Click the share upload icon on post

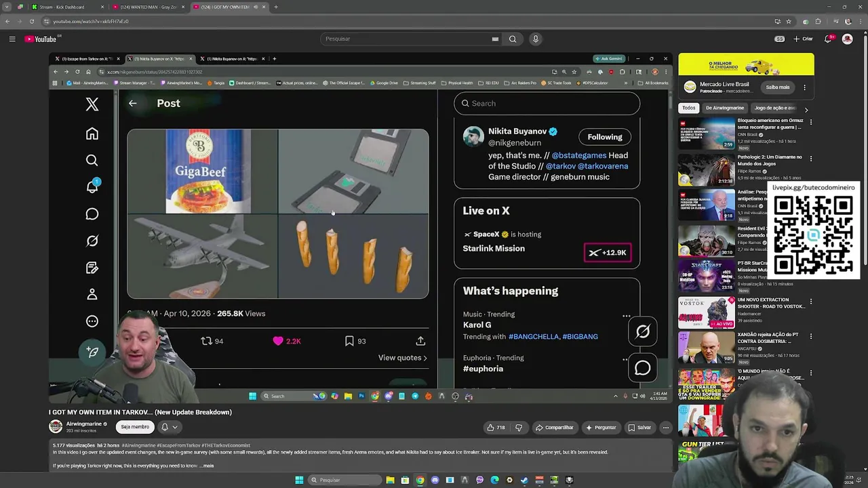pos(420,341)
